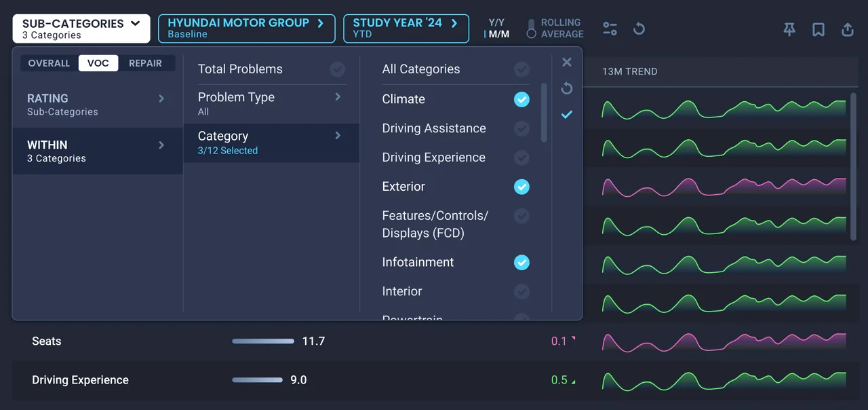The image size is (868, 410).
Task: Click the category list scrollbar
Action: [x=544, y=113]
